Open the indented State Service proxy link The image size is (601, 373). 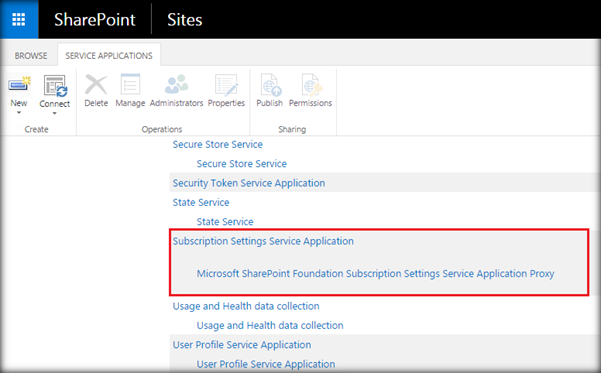tap(225, 222)
